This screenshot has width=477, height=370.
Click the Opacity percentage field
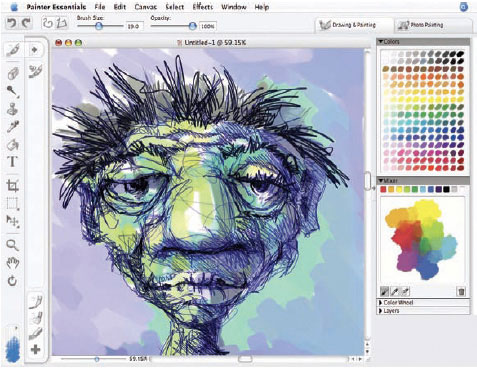pyautogui.click(x=208, y=26)
